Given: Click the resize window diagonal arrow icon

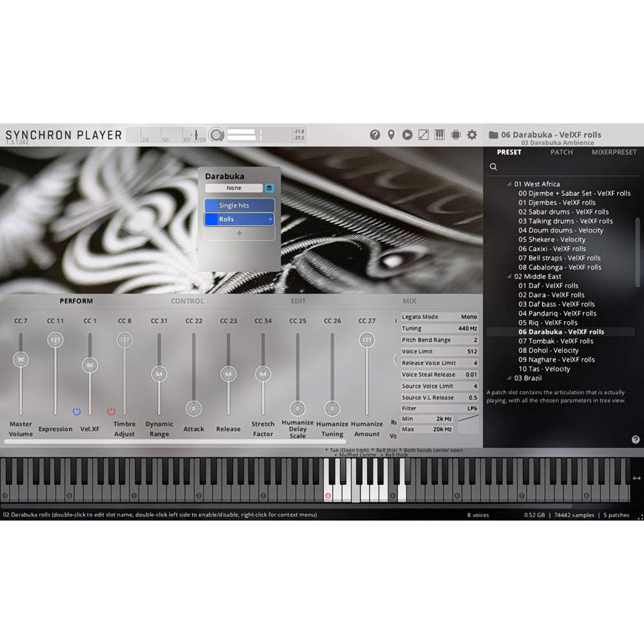Looking at the screenshot, I should (x=424, y=135).
